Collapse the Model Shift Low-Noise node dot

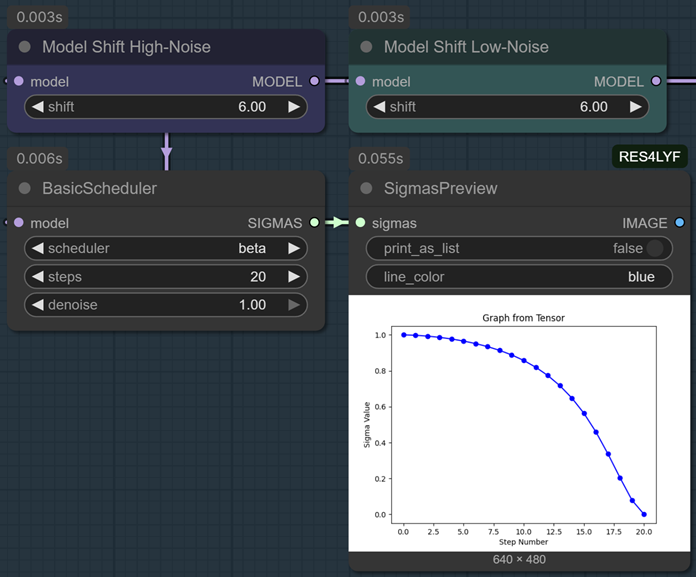[366, 47]
